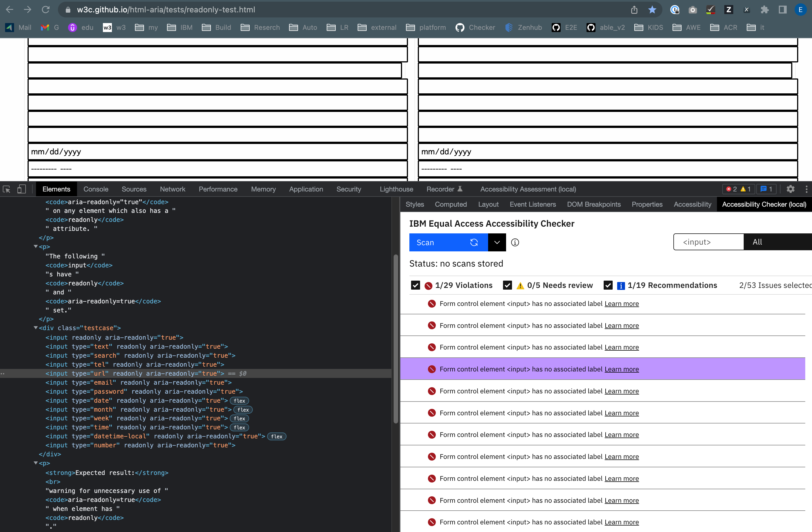The width and height of the screenshot is (812, 532).
Task: Open the Scan button dropdown
Action: click(497, 242)
